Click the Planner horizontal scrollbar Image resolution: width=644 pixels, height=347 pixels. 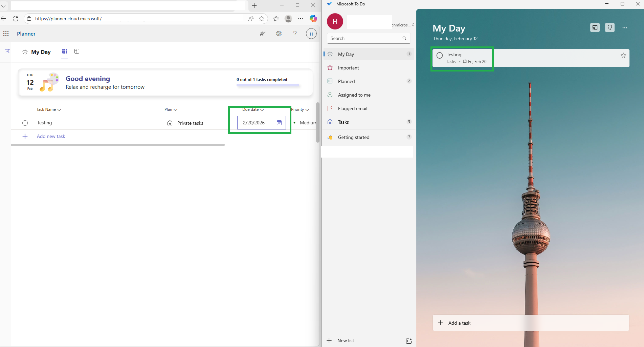click(x=118, y=145)
